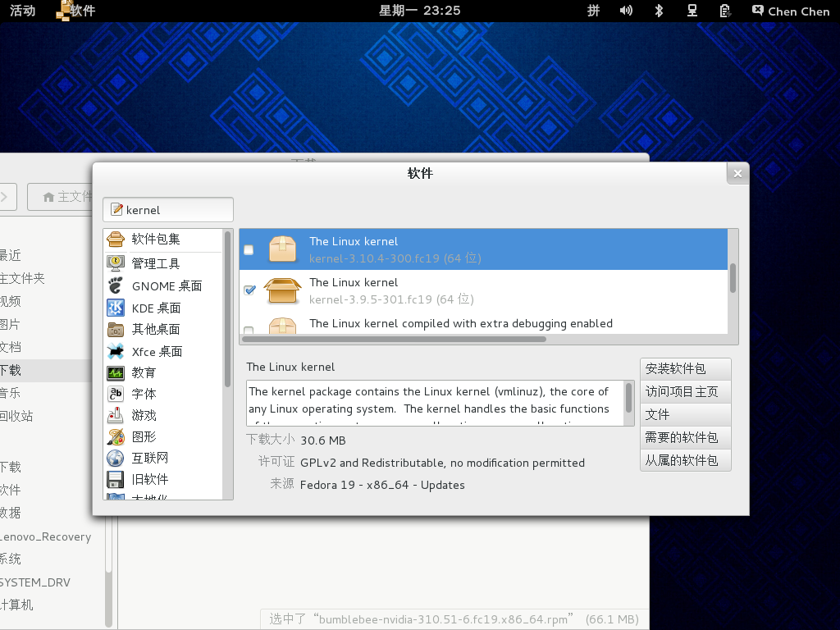
Task: Click the description text vertical scrollbar
Action: point(629,398)
